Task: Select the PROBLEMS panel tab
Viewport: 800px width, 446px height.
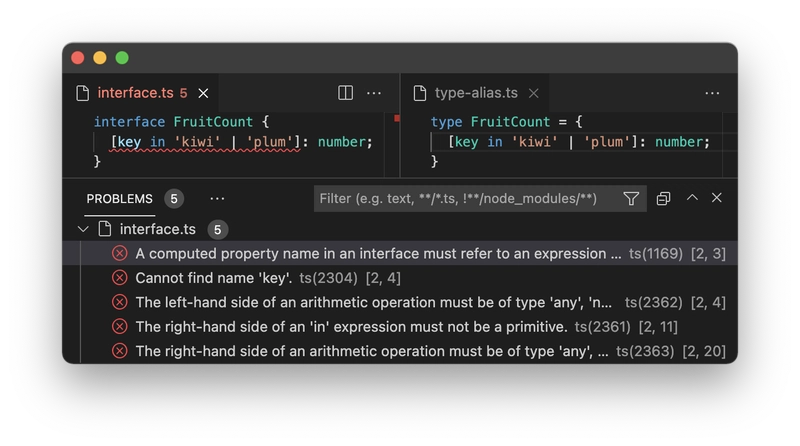Action: 119,199
